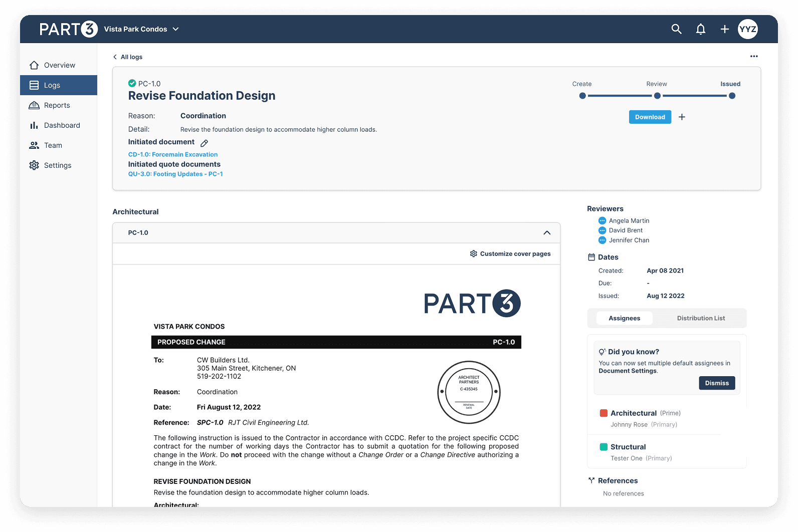This screenshot has width=798, height=532.
Task: Click the Part3 logo on cover page
Action: 472,304
